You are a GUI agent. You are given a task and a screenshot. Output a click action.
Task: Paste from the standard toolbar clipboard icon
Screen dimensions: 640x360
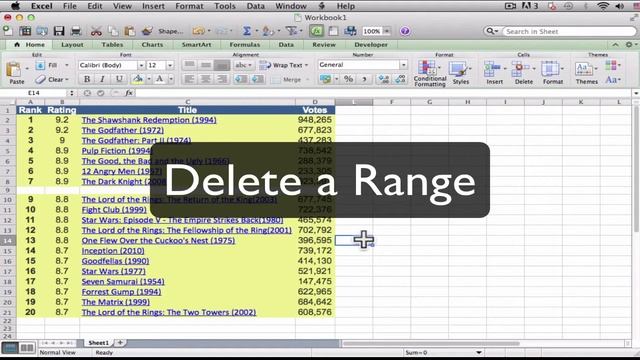point(130,31)
